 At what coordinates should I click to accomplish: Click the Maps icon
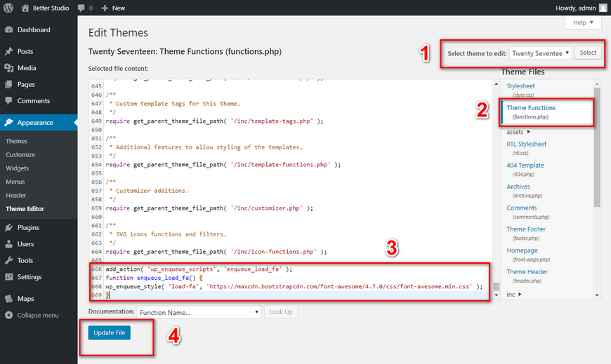(x=8, y=299)
